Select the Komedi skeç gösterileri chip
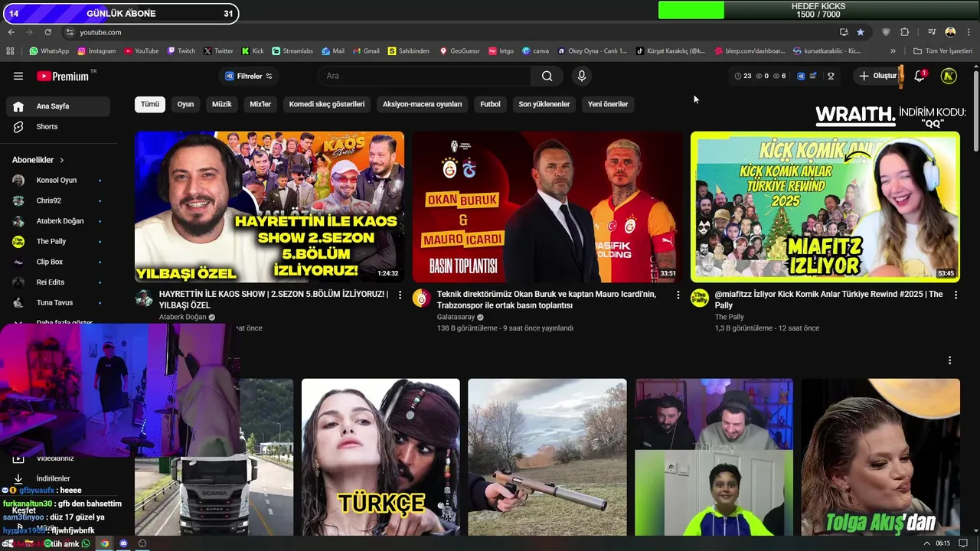Image resolution: width=980 pixels, height=551 pixels. [327, 104]
